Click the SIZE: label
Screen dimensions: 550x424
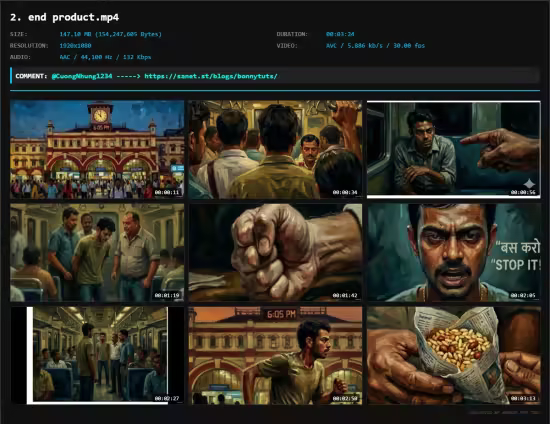[x=19, y=34]
